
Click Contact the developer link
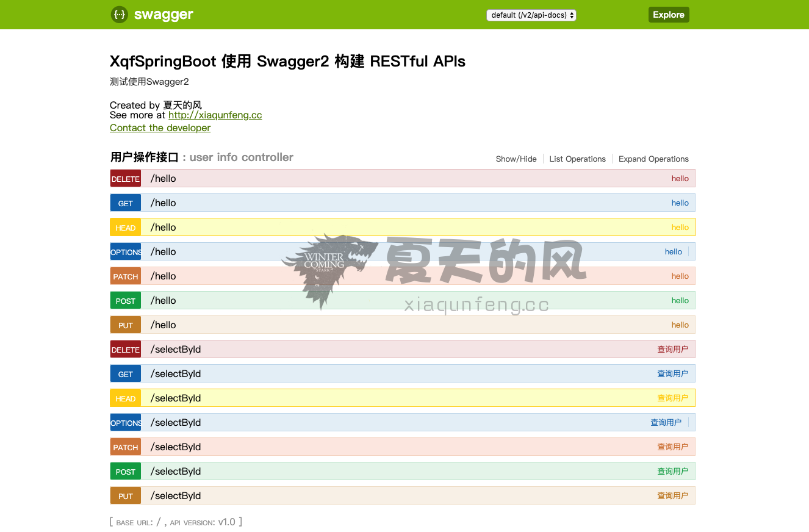(160, 128)
